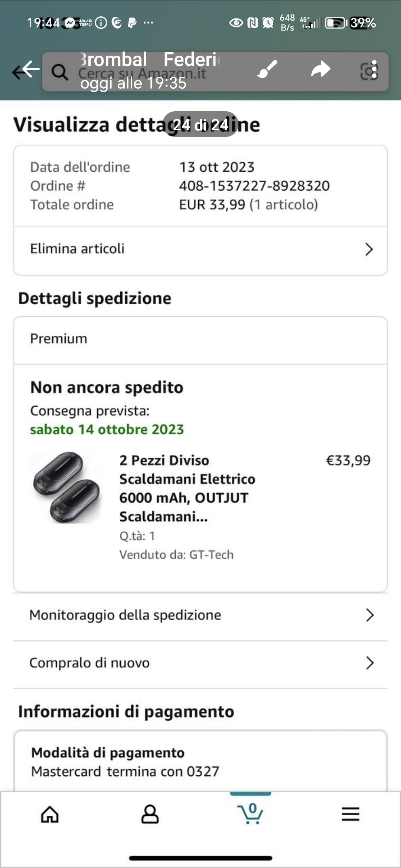
Task: Expand the Elimina articoli chevron
Action: pyautogui.click(x=369, y=249)
